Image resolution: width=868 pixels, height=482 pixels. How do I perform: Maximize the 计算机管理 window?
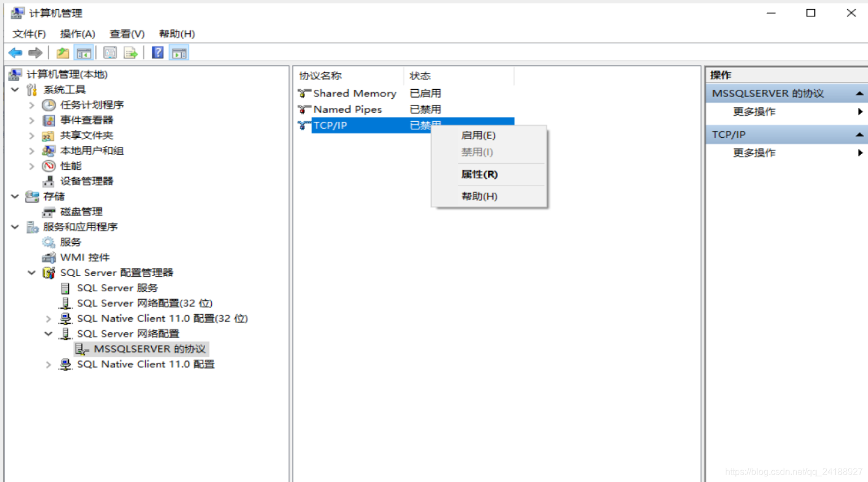(810, 13)
